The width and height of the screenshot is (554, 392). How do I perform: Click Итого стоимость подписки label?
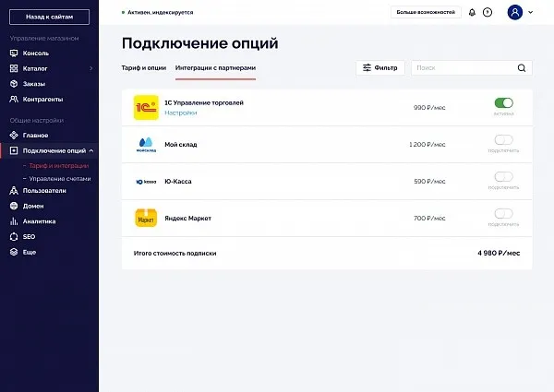[x=175, y=254]
